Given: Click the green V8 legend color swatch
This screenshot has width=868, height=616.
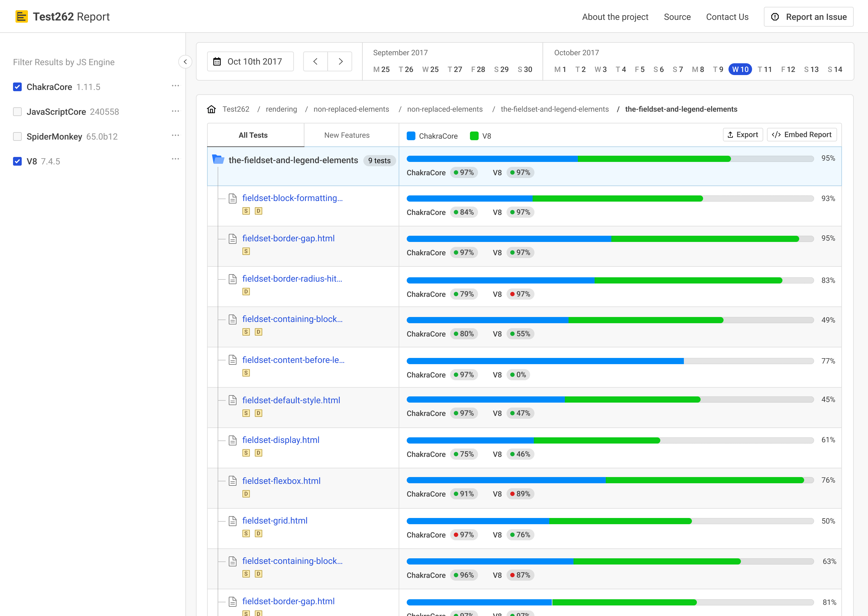Looking at the screenshot, I should point(474,136).
